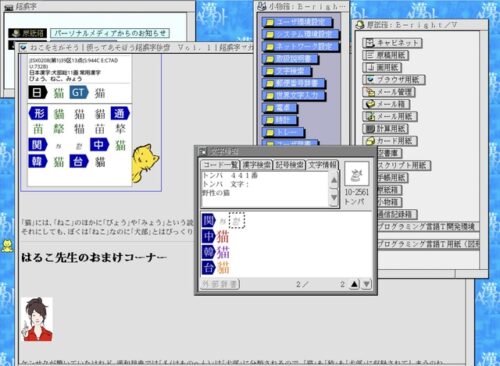
Task: Select the dotted-box Tompa glyph in 関 row
Action: pyautogui.click(x=237, y=220)
